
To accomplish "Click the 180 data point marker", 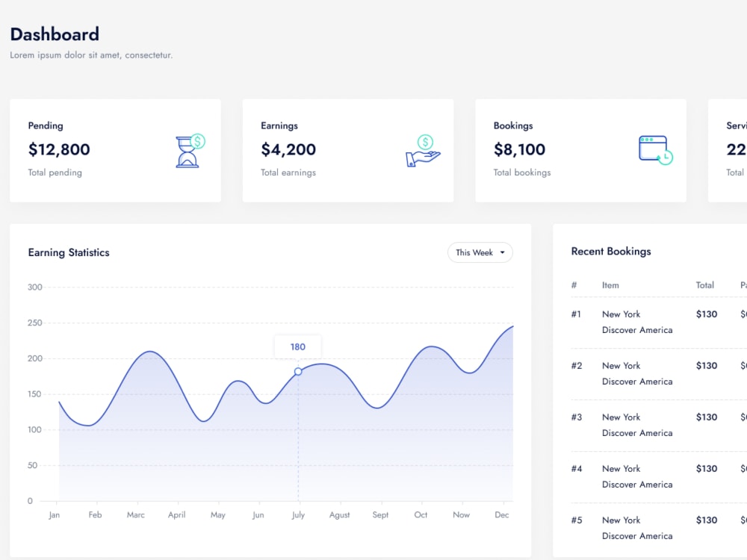I will click(x=298, y=371).
